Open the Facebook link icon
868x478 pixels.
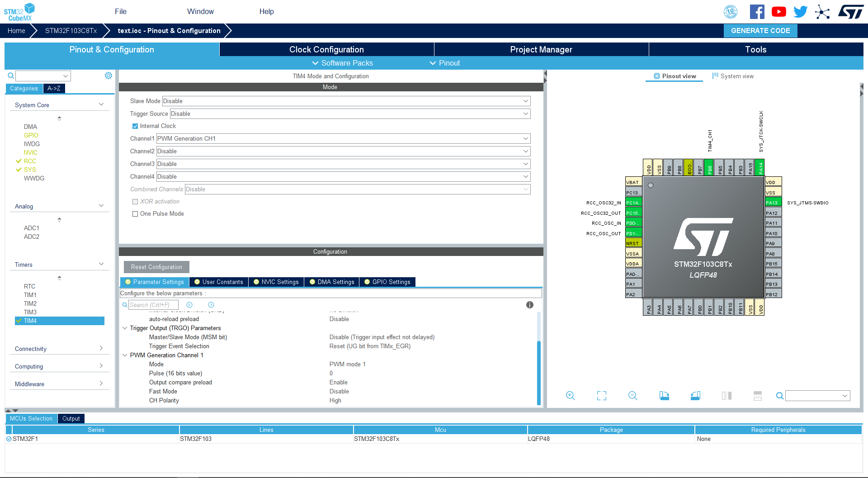[x=757, y=12]
